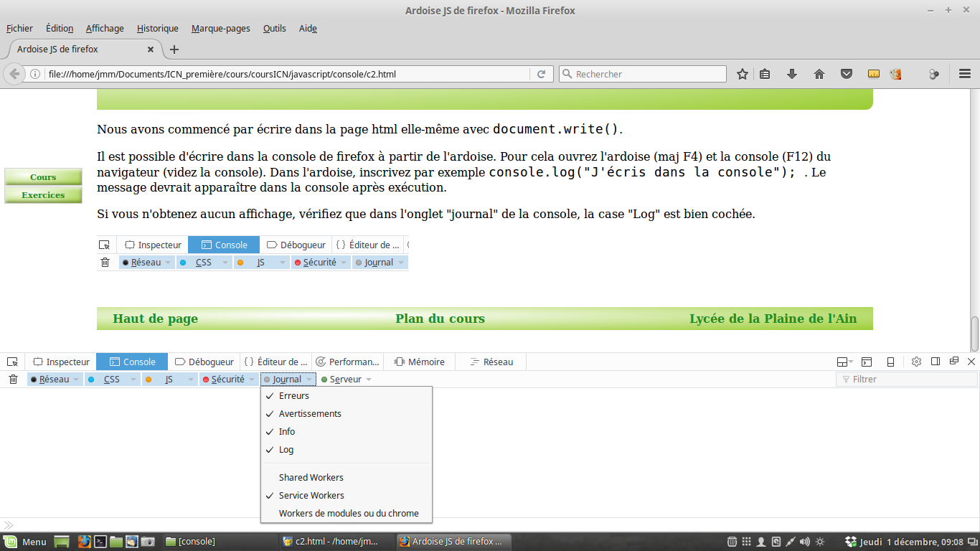Viewport: 980px width, 551px height.
Task: Clear the console with the trash icon
Action: (13, 380)
